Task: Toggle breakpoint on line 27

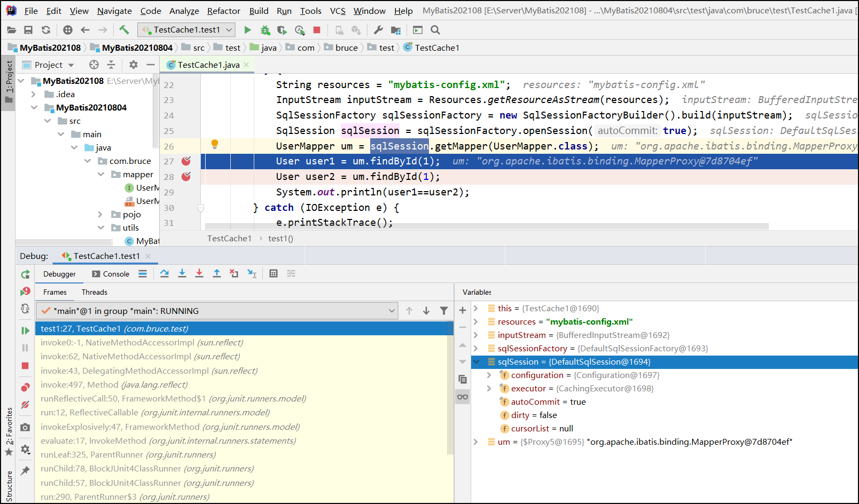Action: (186, 161)
